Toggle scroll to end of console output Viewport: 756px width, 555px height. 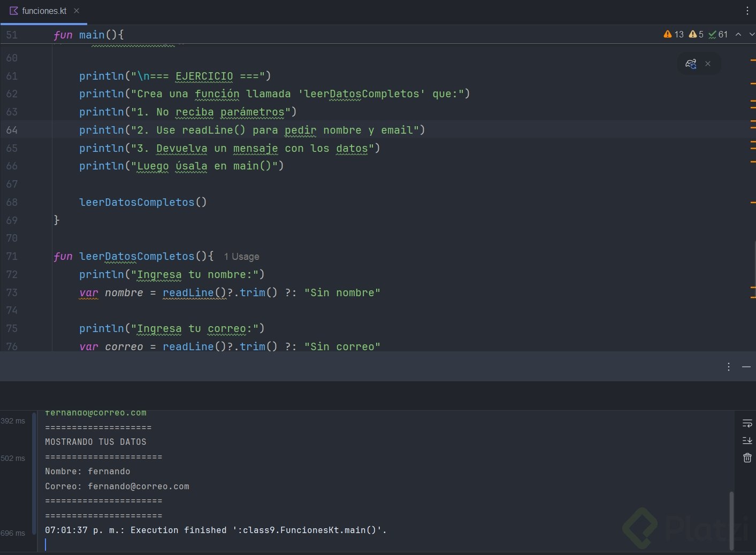[747, 441]
